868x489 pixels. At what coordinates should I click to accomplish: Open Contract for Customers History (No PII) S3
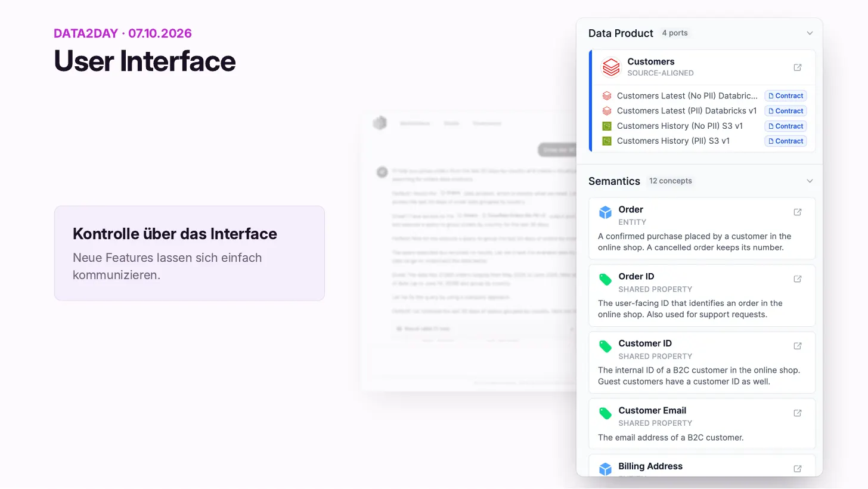(786, 126)
